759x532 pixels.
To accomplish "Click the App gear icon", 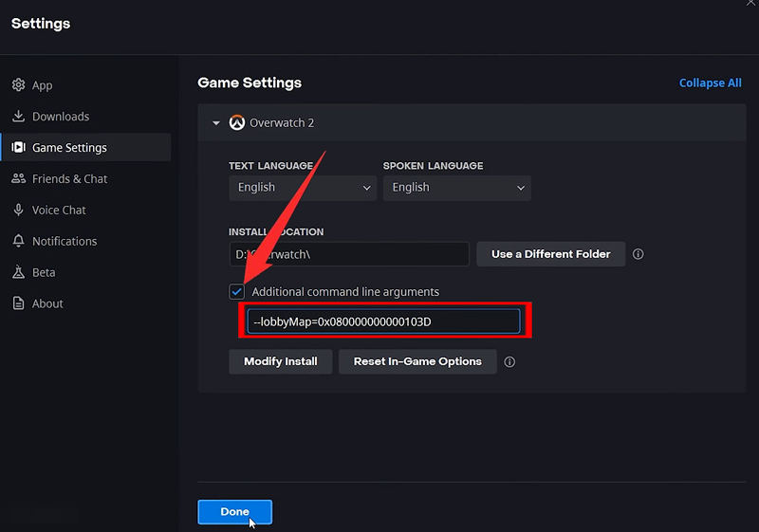I will point(18,85).
